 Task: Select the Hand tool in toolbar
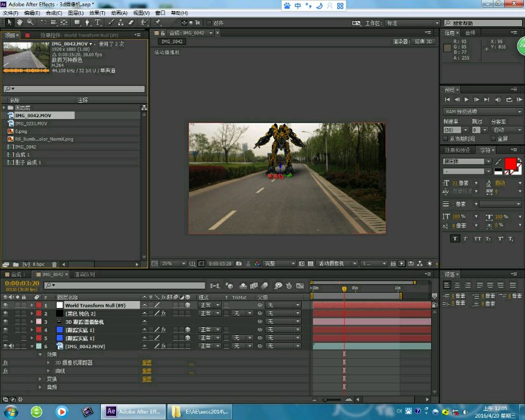[19, 23]
